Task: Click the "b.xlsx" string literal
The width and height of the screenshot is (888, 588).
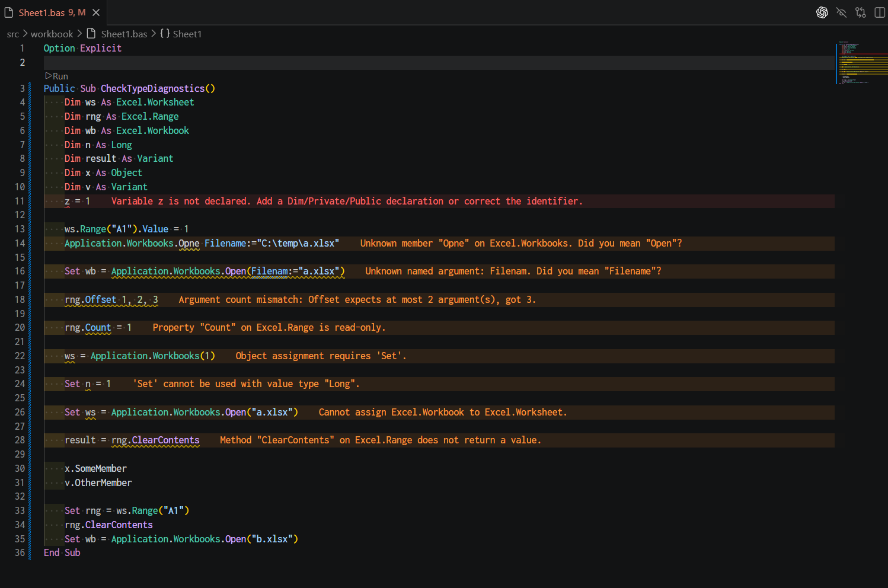Action: click(x=272, y=539)
